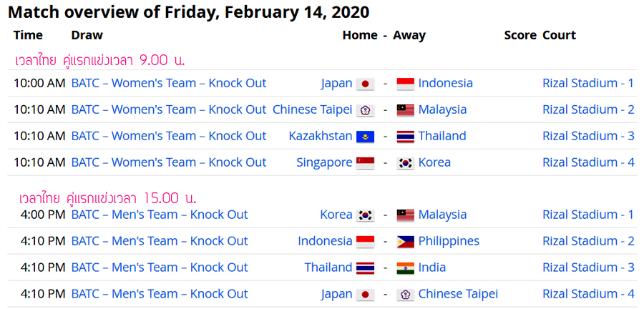Click Thailand flag in men's team match
Screen dimensions: 644x309
tap(365, 268)
